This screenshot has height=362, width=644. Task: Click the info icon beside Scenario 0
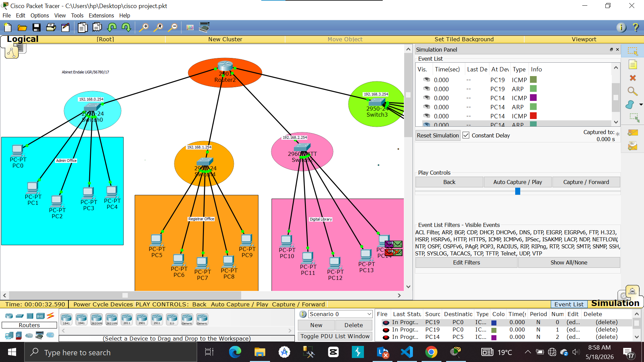303,314
